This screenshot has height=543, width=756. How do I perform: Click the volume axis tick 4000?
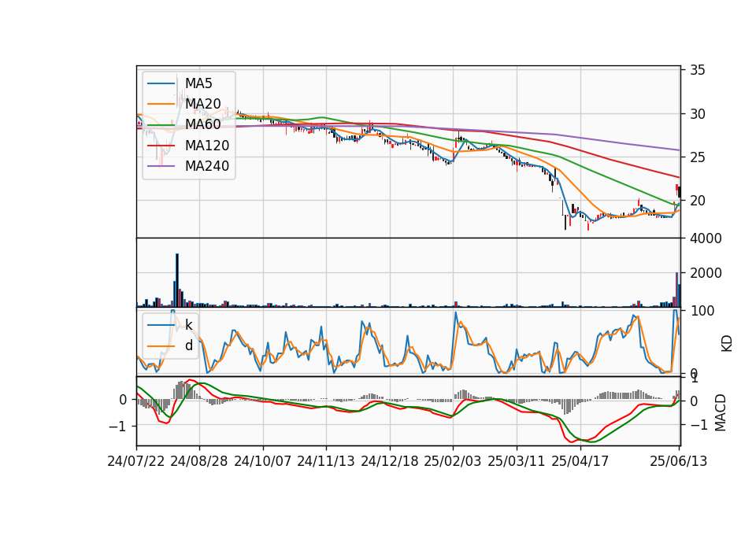[x=706, y=238]
